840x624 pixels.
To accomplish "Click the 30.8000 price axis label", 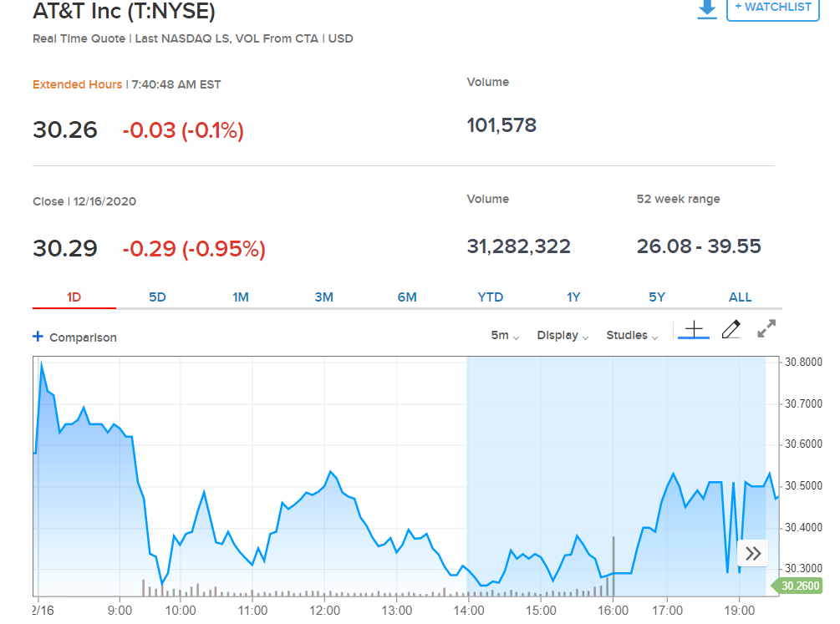I will 803,362.
